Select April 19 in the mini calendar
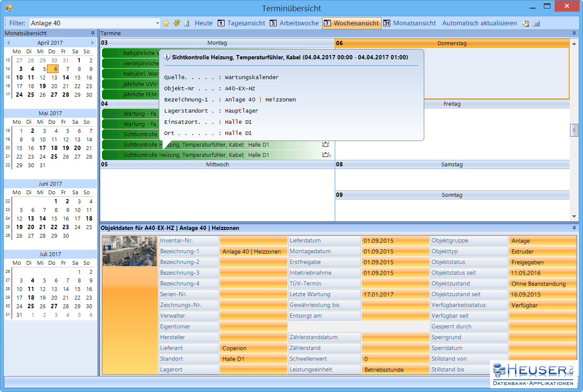This screenshot has width=583, height=392. (x=43, y=86)
